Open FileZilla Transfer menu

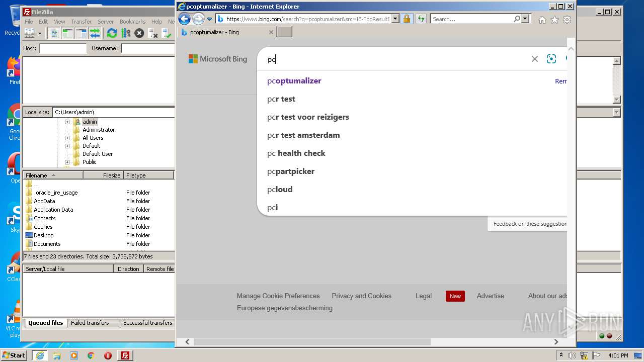click(x=81, y=22)
